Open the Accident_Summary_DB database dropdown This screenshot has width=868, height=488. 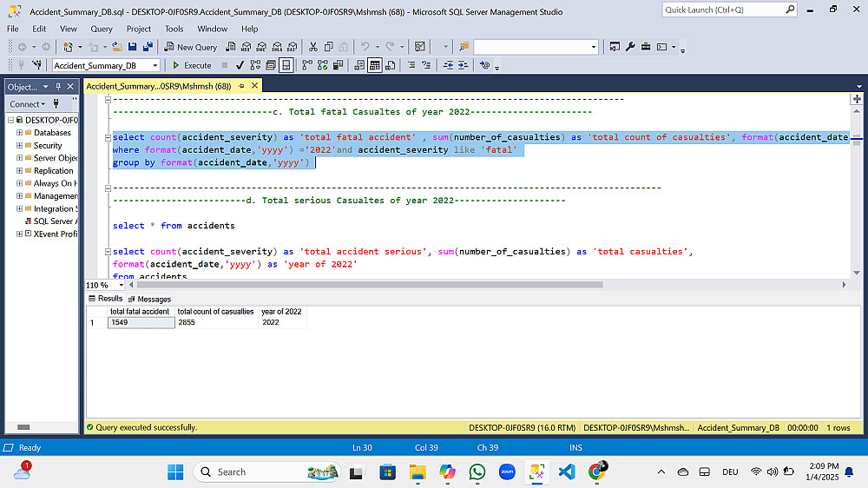[155, 65]
